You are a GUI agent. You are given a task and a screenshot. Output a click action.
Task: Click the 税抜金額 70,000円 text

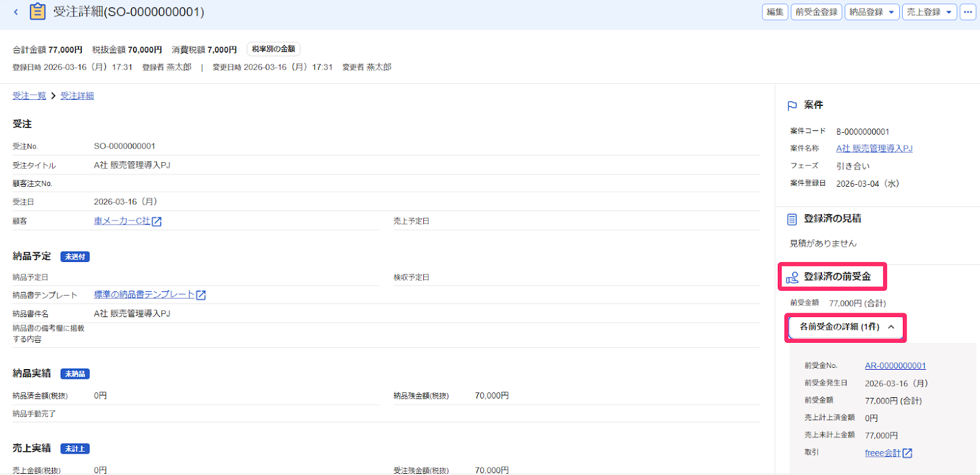tap(127, 50)
